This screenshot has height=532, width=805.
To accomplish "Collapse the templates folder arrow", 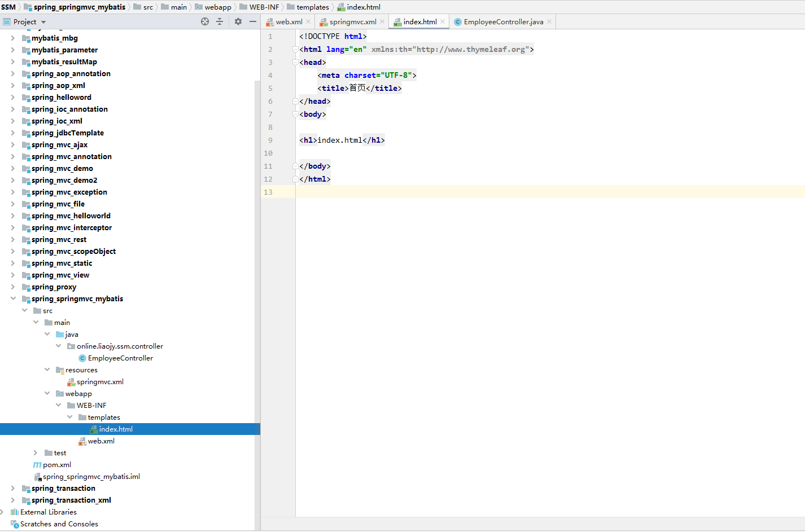I will pos(69,417).
